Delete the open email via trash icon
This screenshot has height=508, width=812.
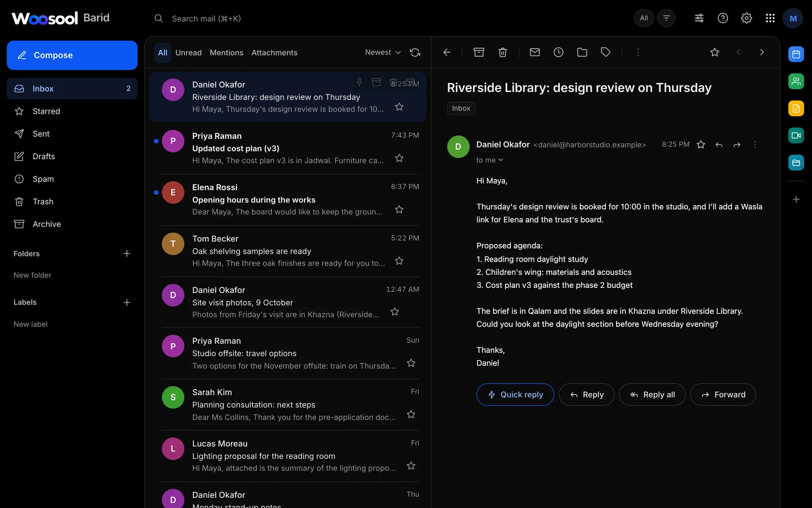(502, 52)
